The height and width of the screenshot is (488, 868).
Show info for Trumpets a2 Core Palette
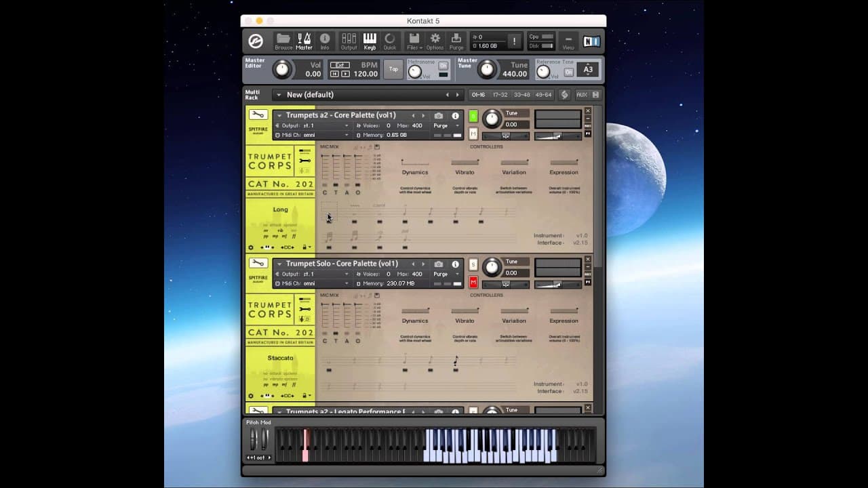(x=455, y=116)
